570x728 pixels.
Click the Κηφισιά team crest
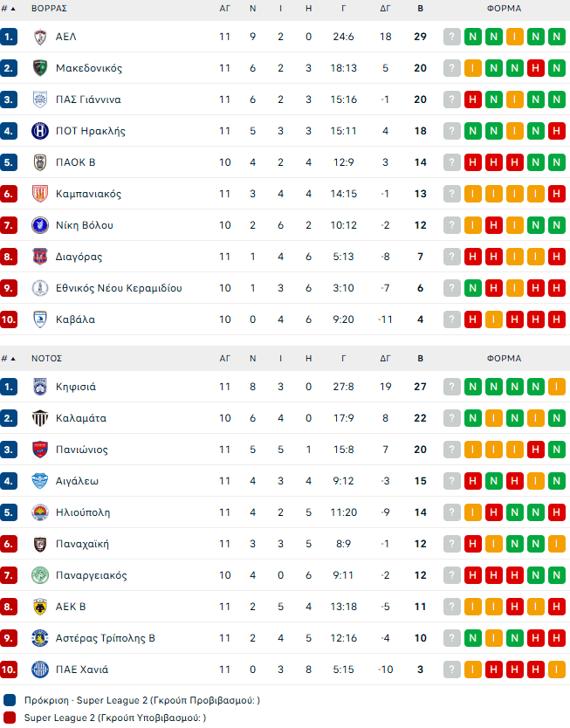point(39,387)
